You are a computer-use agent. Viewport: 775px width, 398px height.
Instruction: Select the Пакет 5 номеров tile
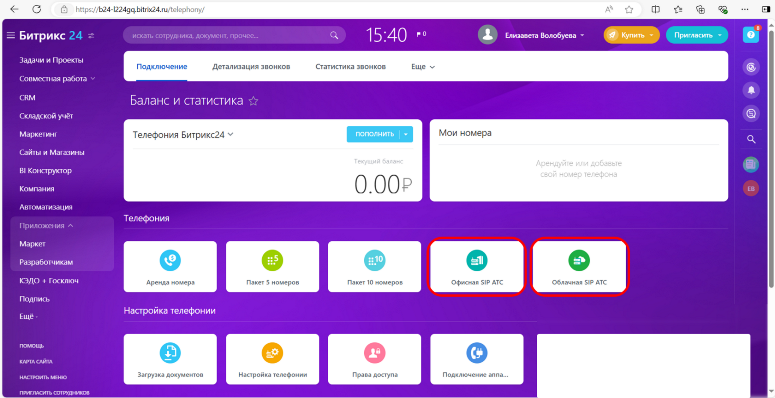point(272,266)
